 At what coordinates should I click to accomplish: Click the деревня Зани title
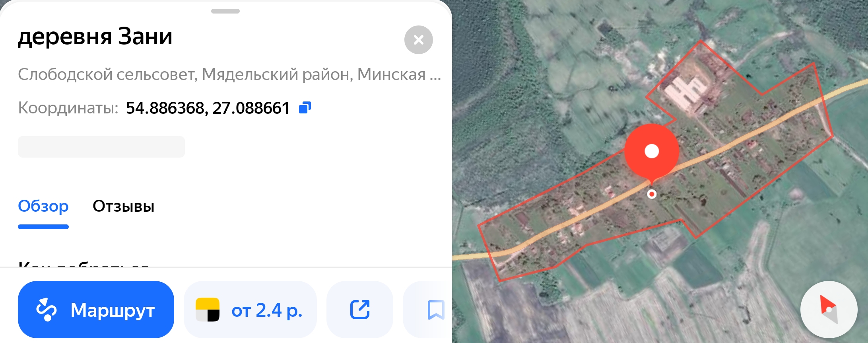pos(95,37)
